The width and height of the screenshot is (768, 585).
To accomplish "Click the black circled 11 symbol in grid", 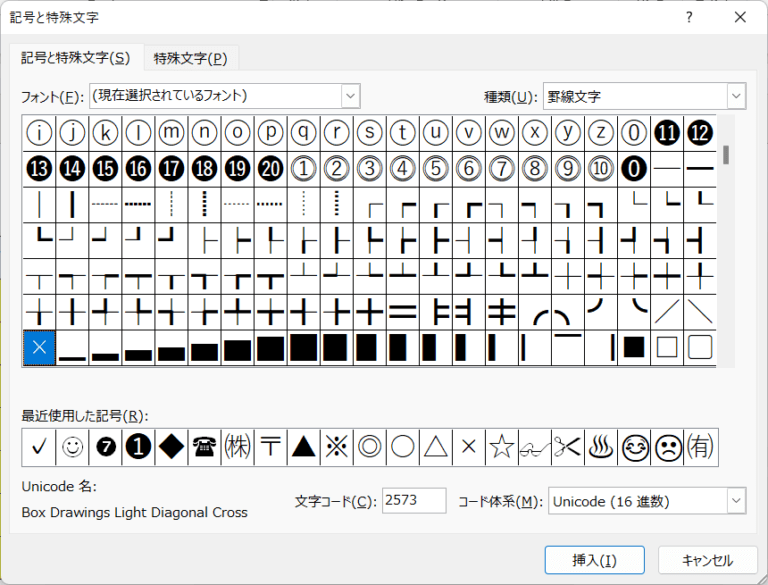I will pyautogui.click(x=667, y=132).
